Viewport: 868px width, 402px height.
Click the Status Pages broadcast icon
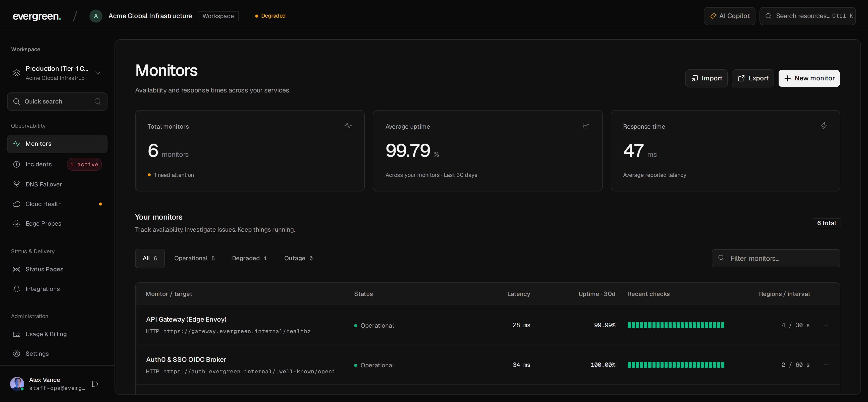[x=17, y=269]
